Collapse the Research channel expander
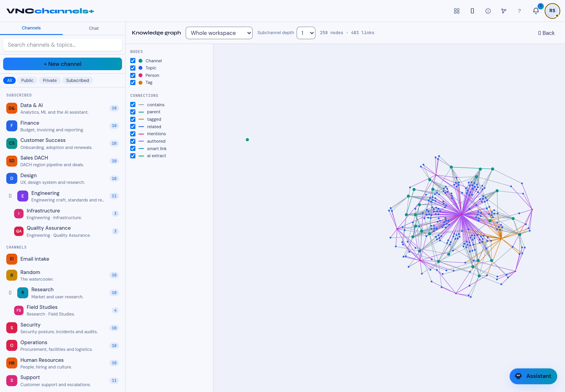The width and height of the screenshot is (565, 392). point(10,292)
